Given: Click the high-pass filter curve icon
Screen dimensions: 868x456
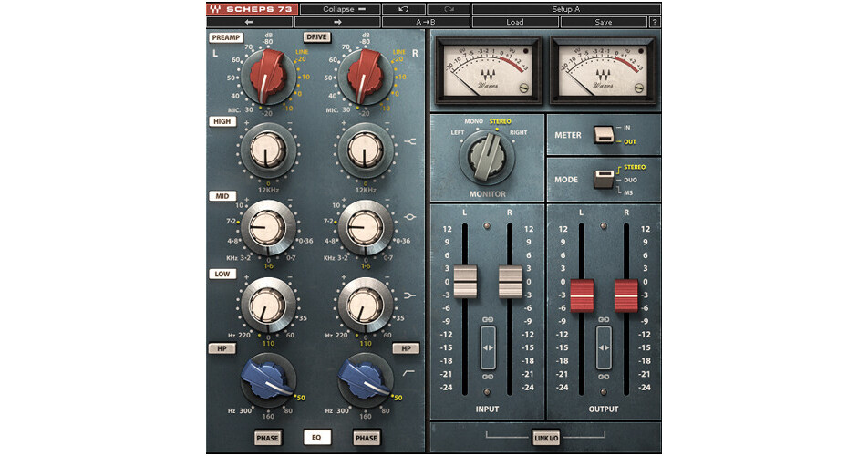Looking at the screenshot, I should 408,374.
